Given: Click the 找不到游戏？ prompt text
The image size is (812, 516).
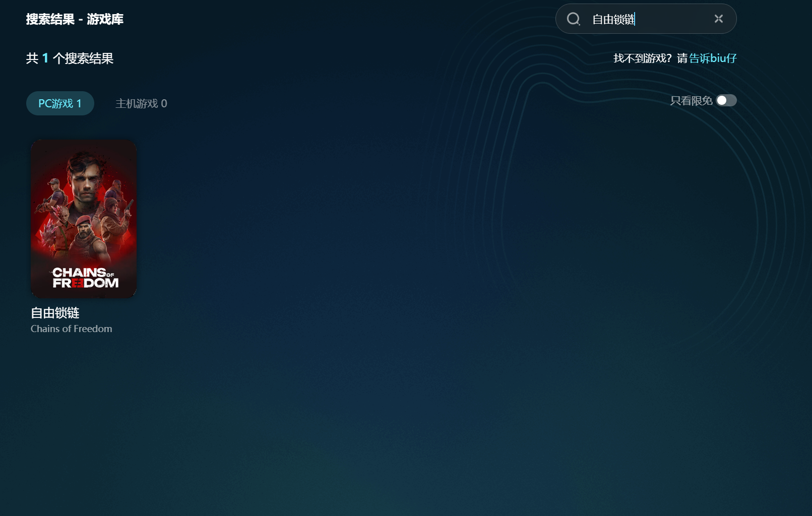Looking at the screenshot, I should point(642,58).
